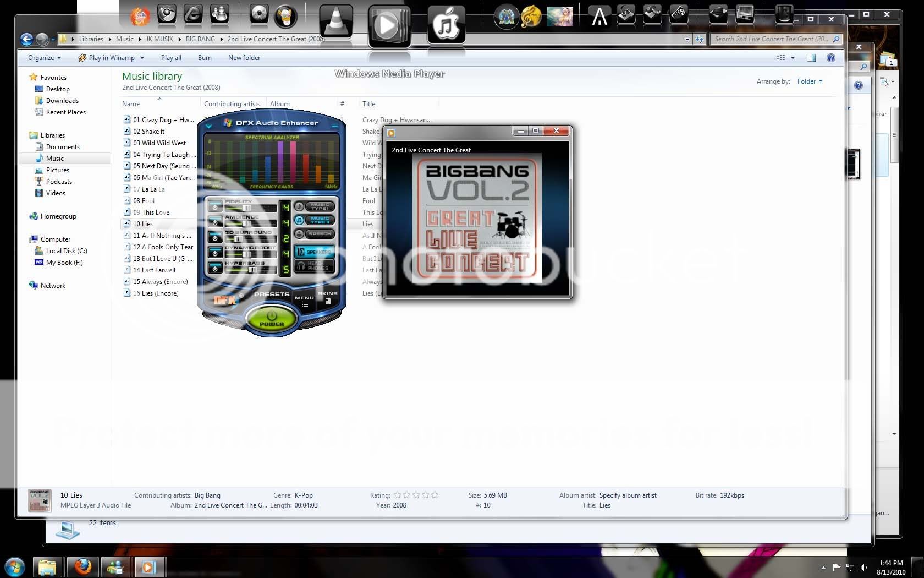Create a New folder
Screen dimensions: 924x578
tap(244, 58)
